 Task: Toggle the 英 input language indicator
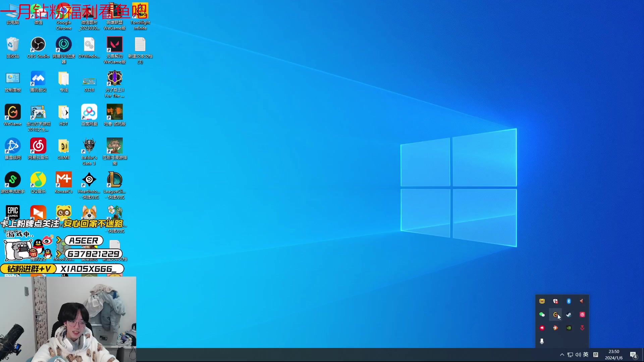point(586,355)
